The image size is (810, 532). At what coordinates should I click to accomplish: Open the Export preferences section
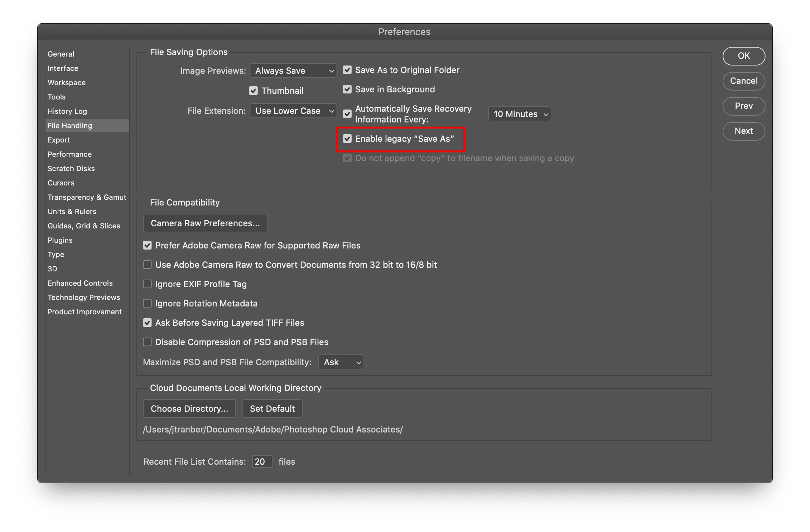click(59, 140)
